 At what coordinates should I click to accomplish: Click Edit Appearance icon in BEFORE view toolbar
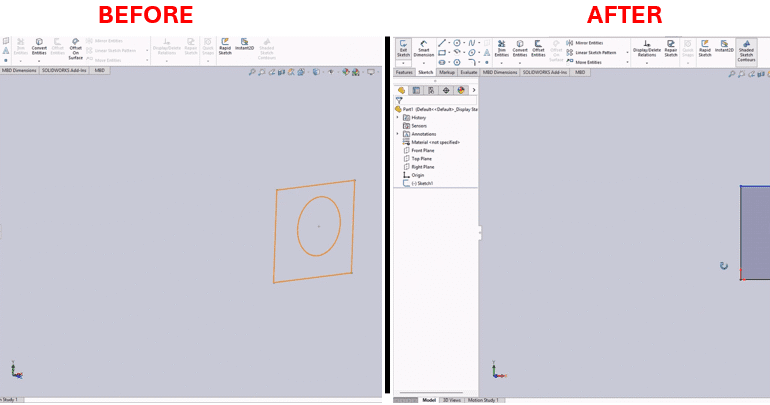(346, 72)
